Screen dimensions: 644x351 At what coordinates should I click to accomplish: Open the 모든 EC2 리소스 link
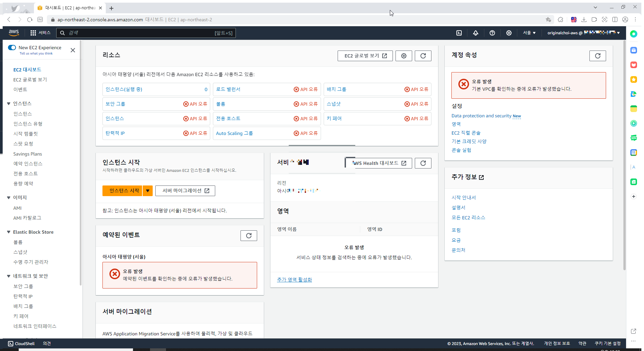click(468, 218)
